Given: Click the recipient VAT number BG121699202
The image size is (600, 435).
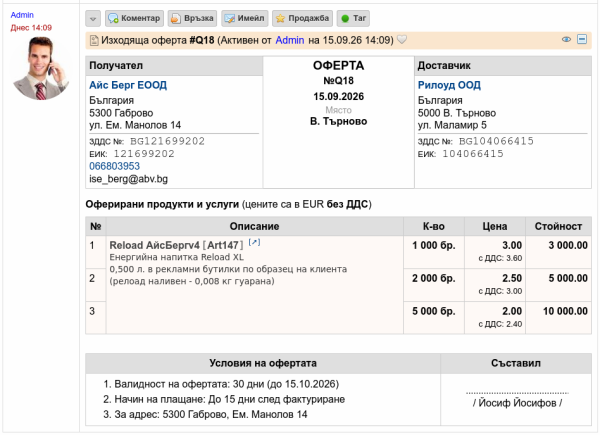Looking at the screenshot, I should point(168,141).
